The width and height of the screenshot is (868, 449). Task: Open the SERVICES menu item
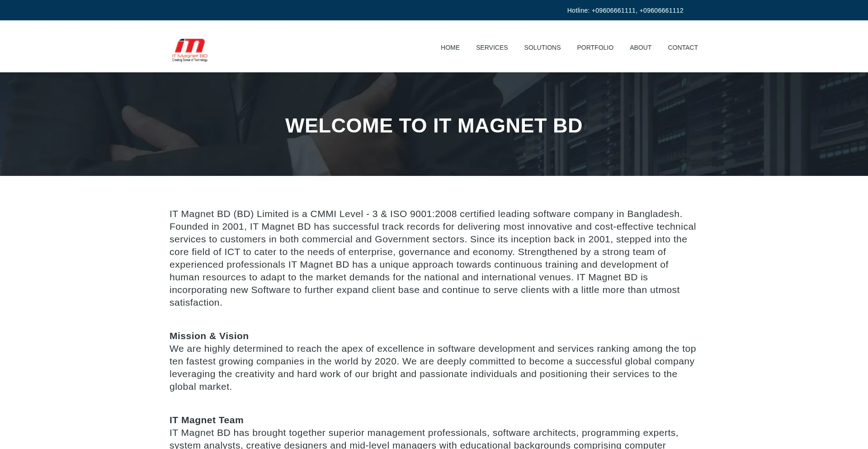492,47
